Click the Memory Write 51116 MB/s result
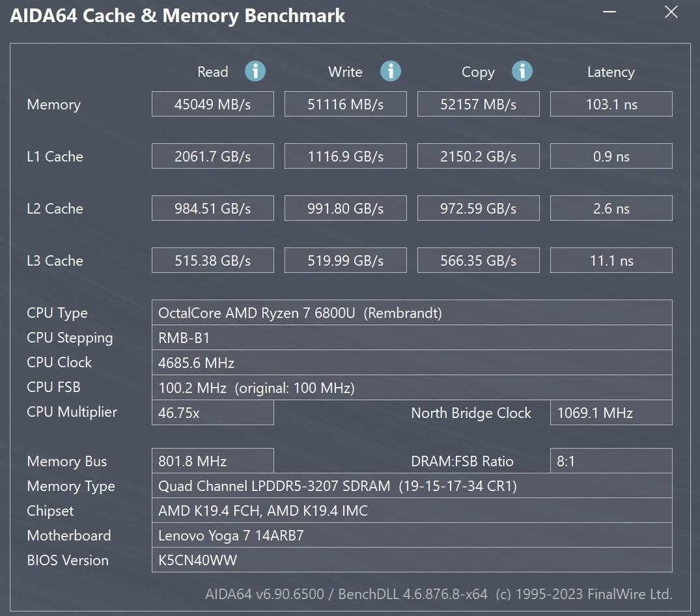700x616 pixels. pos(345,104)
